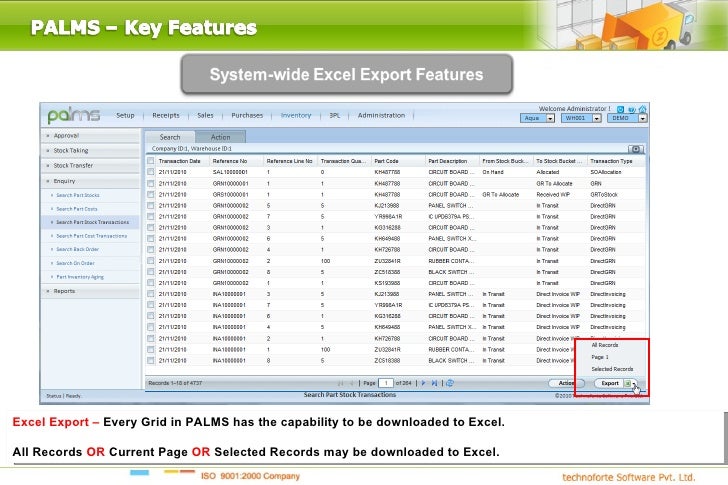Check the row GRN10000001 checkbox
This screenshot has width=728, height=485.
[x=150, y=183]
